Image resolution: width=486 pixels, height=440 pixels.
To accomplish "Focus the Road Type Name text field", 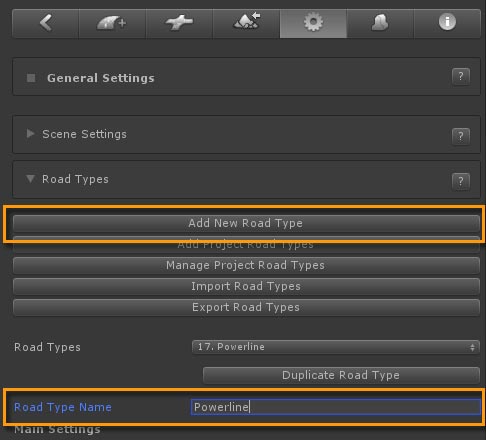I will 336,407.
